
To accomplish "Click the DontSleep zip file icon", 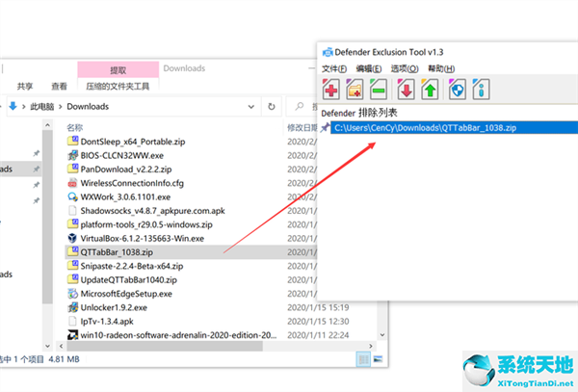I will (72, 142).
